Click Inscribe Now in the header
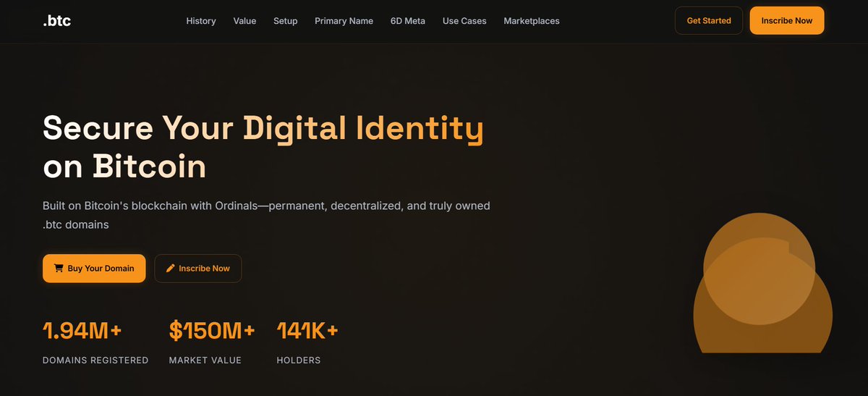The height and width of the screenshot is (396, 868). pyautogui.click(x=787, y=20)
